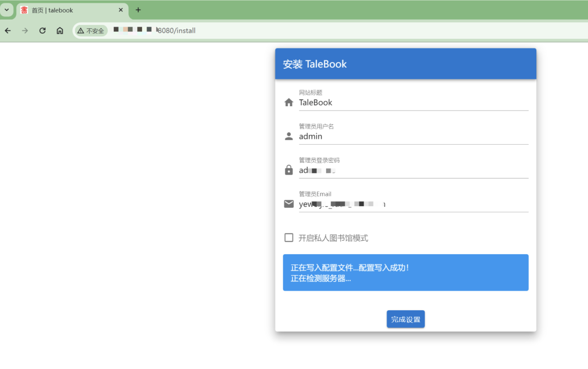The width and height of the screenshot is (588, 369).
Task: Open the tab search dropdown arrow
Action: (6, 10)
